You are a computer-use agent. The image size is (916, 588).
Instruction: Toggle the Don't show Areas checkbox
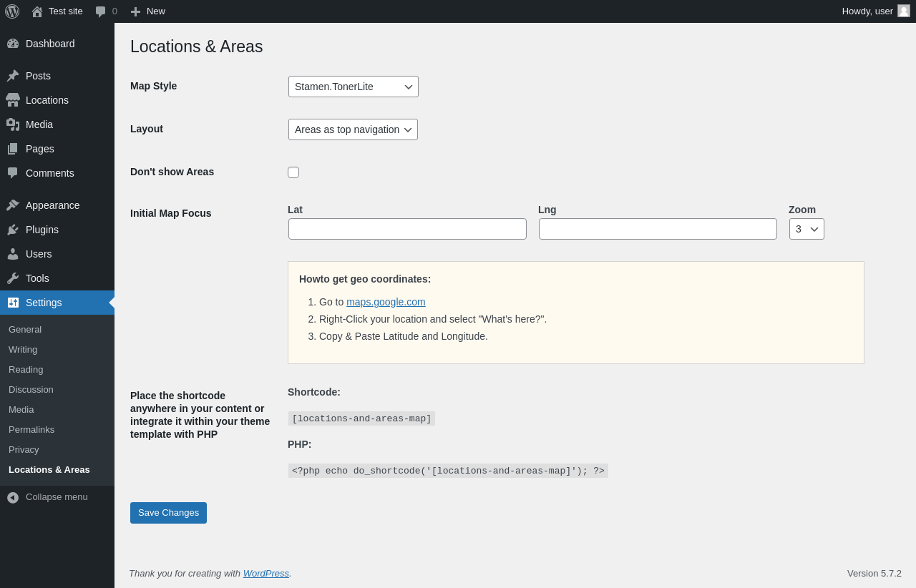click(293, 172)
